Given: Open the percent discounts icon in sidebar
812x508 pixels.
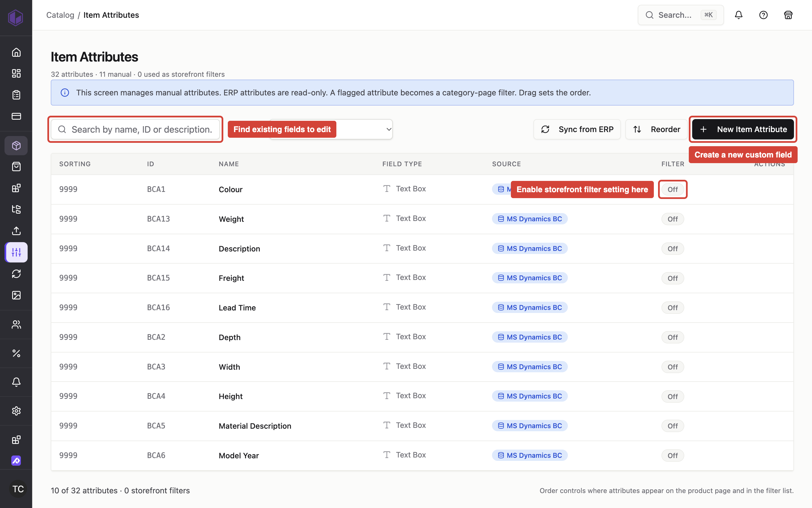Looking at the screenshot, I should (16, 353).
